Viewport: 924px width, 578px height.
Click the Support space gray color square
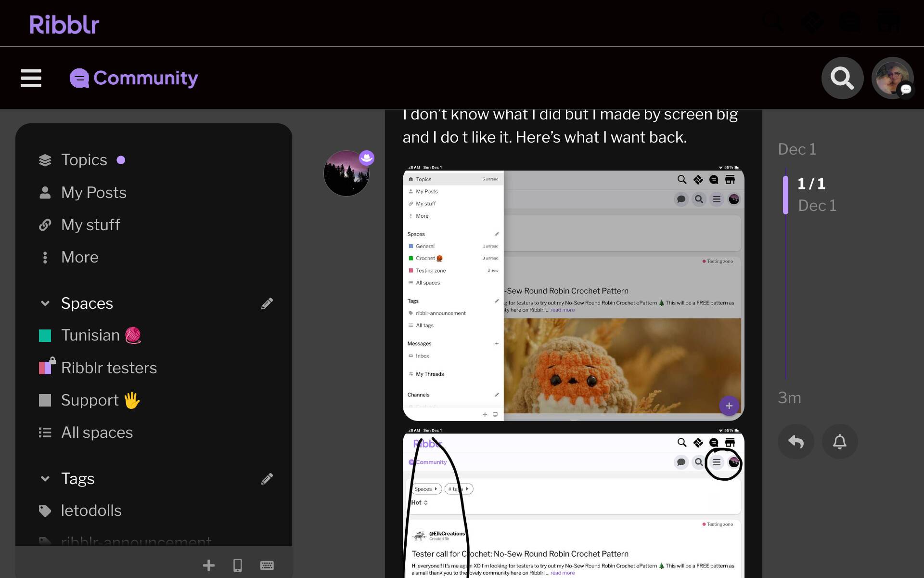click(x=45, y=400)
